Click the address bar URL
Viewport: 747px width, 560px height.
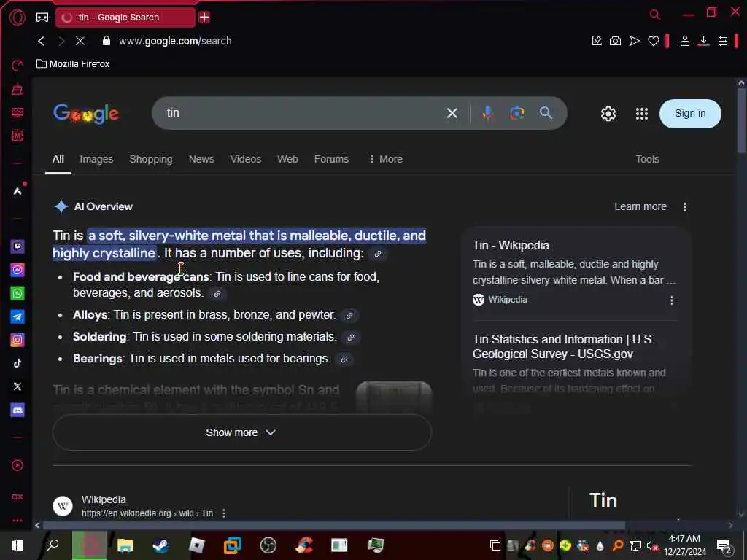pyautogui.click(x=175, y=41)
